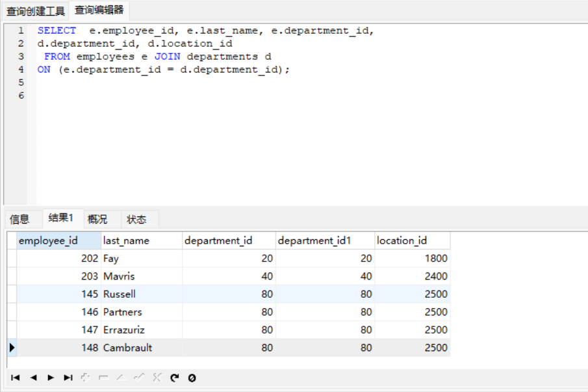Open the 概况 tab

tap(97, 219)
